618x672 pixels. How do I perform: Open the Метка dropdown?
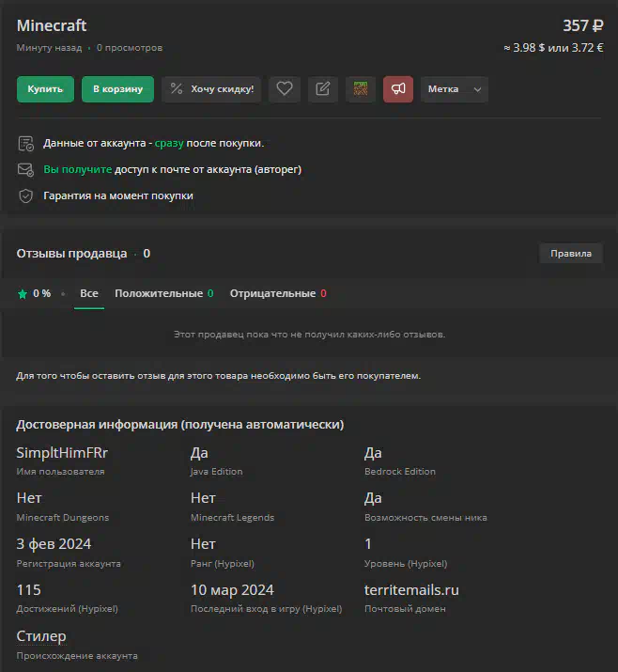pyautogui.click(x=455, y=89)
